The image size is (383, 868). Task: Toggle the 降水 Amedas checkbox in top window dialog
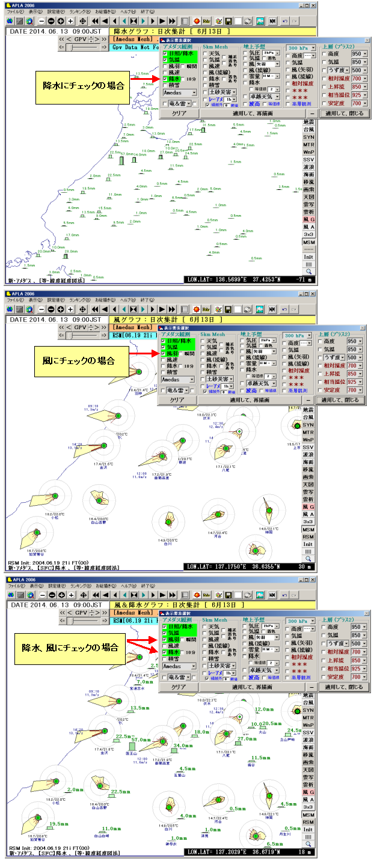(x=165, y=78)
